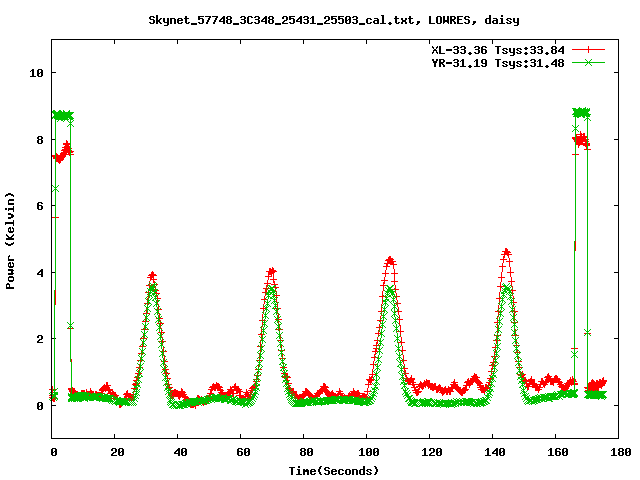Click the top of the third red peak
Viewport: 640px width, 480px height.
click(x=390, y=260)
